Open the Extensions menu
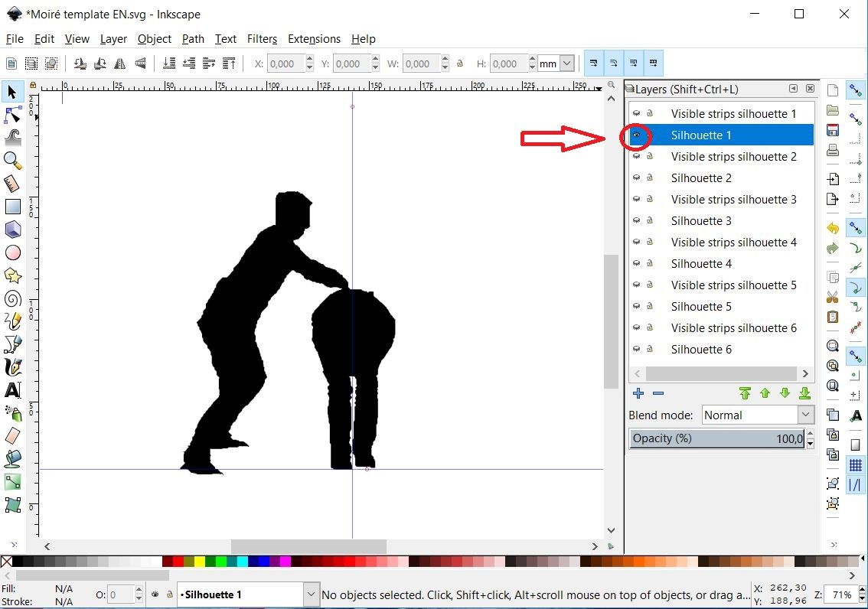The height and width of the screenshot is (609, 868). click(x=314, y=39)
